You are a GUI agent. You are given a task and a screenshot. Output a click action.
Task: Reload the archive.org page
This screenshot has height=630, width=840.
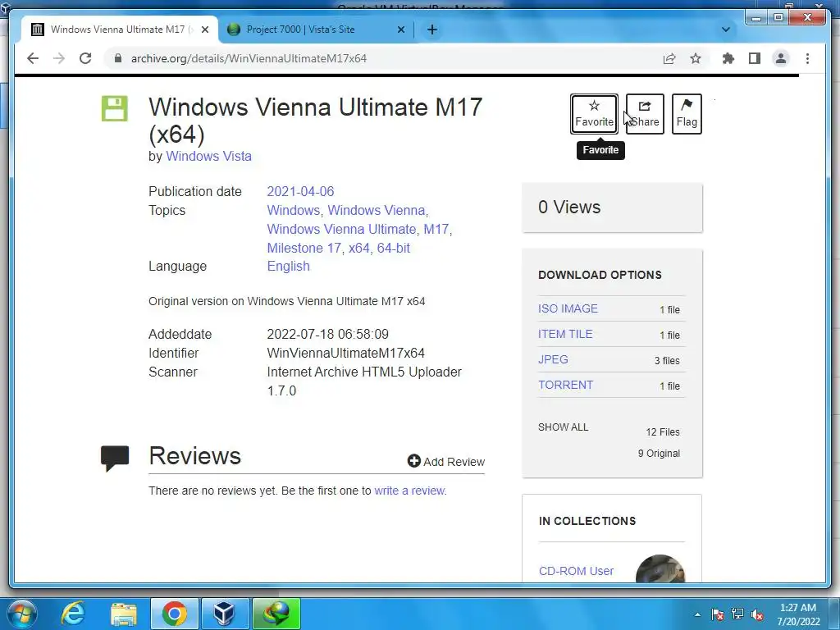click(x=85, y=58)
